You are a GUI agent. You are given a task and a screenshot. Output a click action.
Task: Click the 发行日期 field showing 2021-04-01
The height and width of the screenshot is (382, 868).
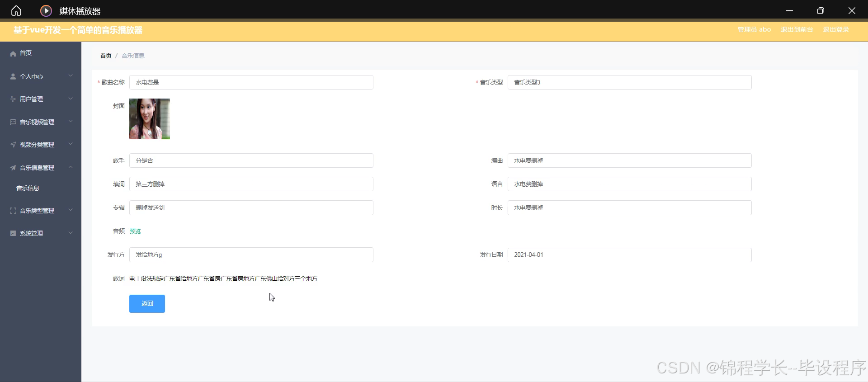(x=629, y=255)
